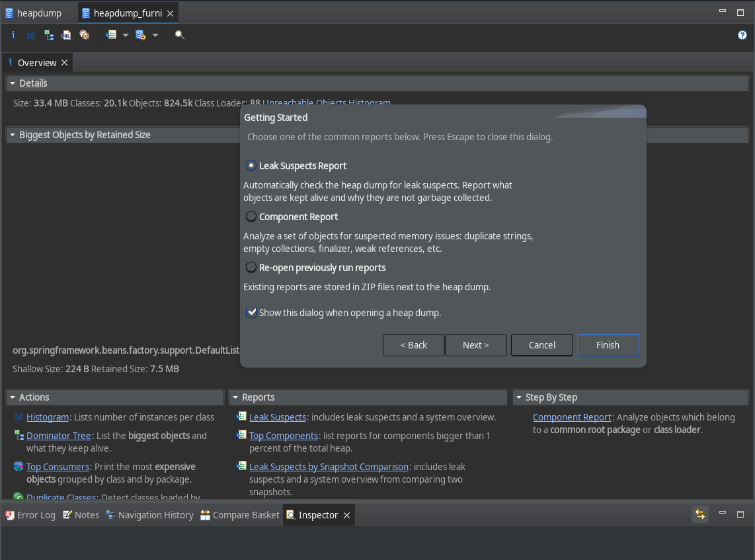Image resolution: width=755 pixels, height=560 pixels.
Task: Click the Back button in dialog
Action: click(414, 344)
